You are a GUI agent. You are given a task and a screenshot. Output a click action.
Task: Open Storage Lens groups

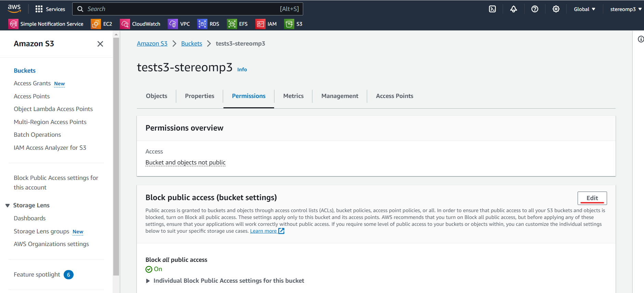(41, 231)
